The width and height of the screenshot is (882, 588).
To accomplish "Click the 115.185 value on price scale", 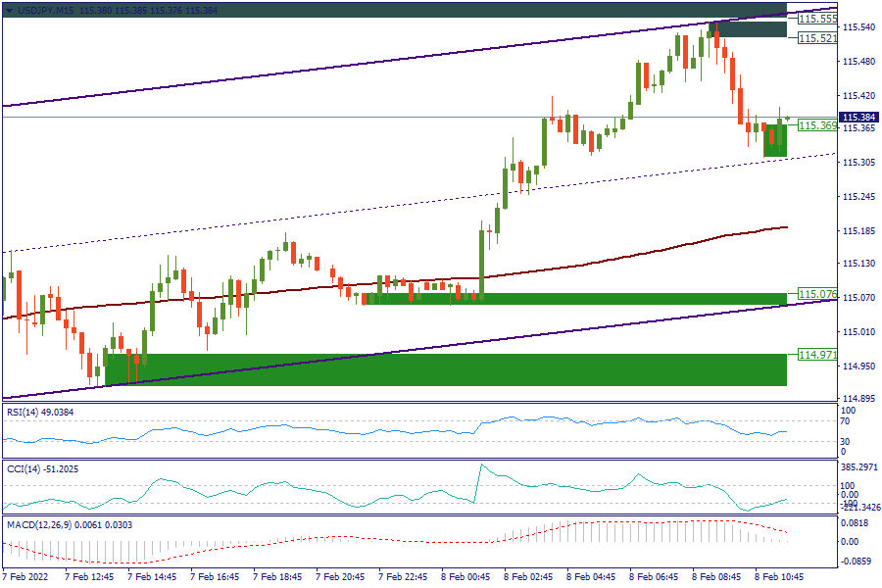I will tap(858, 231).
